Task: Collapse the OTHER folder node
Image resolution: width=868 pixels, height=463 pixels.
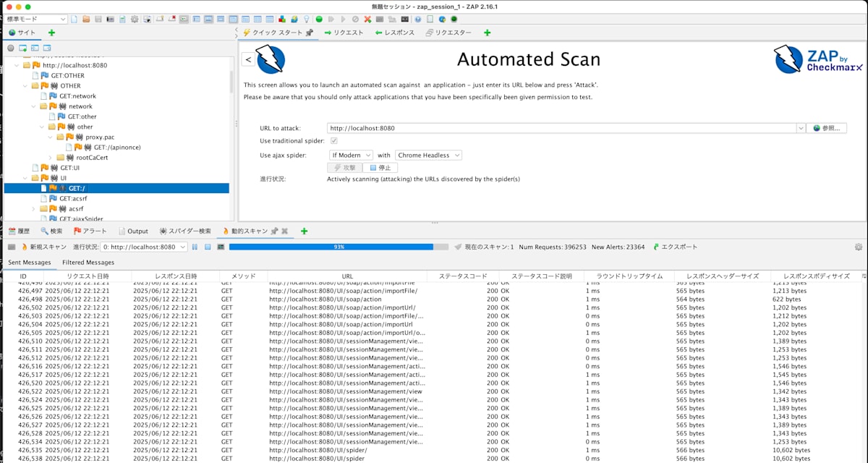Action: [x=25, y=86]
